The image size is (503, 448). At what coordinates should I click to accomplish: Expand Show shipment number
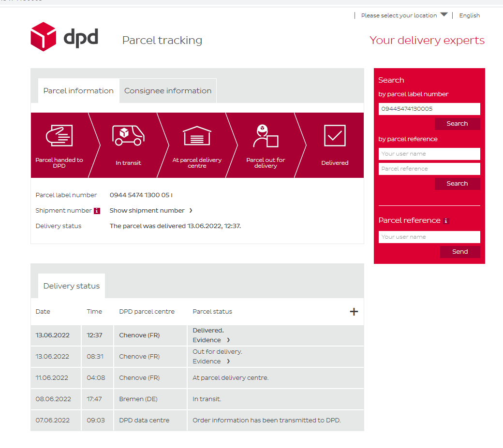pyautogui.click(x=151, y=211)
